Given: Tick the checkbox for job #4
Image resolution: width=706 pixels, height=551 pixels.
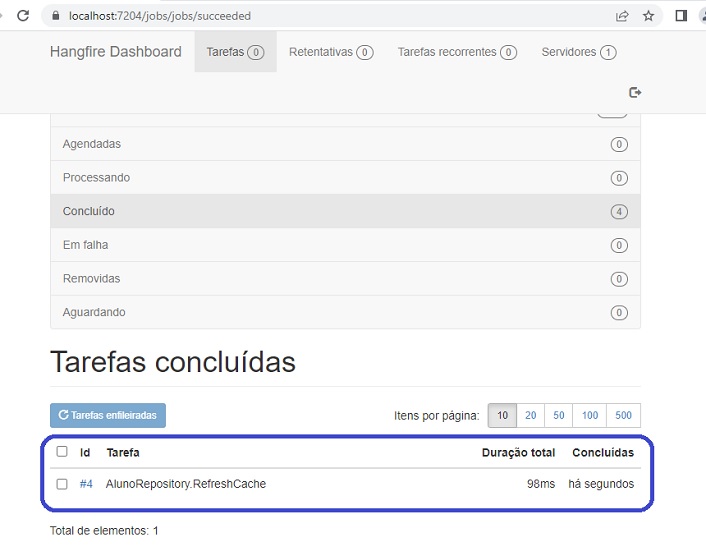Looking at the screenshot, I should point(62,484).
